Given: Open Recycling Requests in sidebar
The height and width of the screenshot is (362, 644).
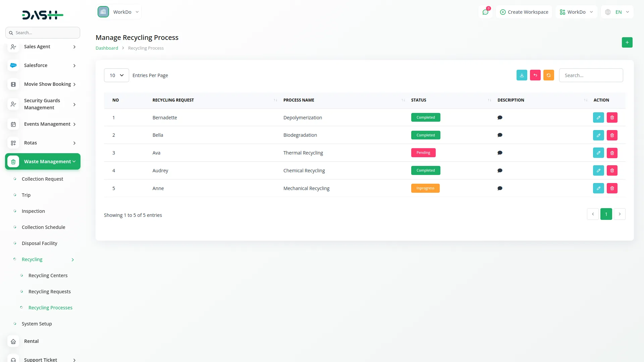Looking at the screenshot, I should [49, 292].
